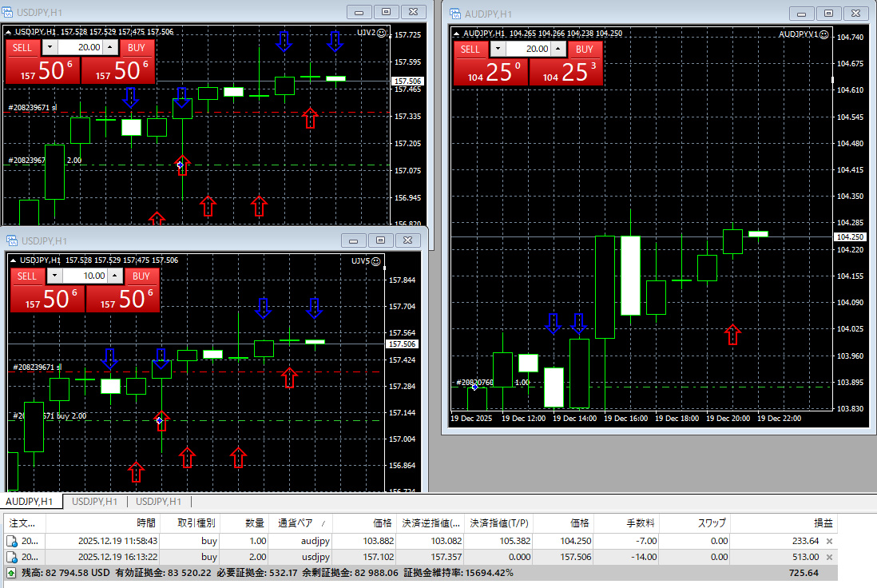Switch to the AUDJPY,H1 chart tab

tap(30, 502)
